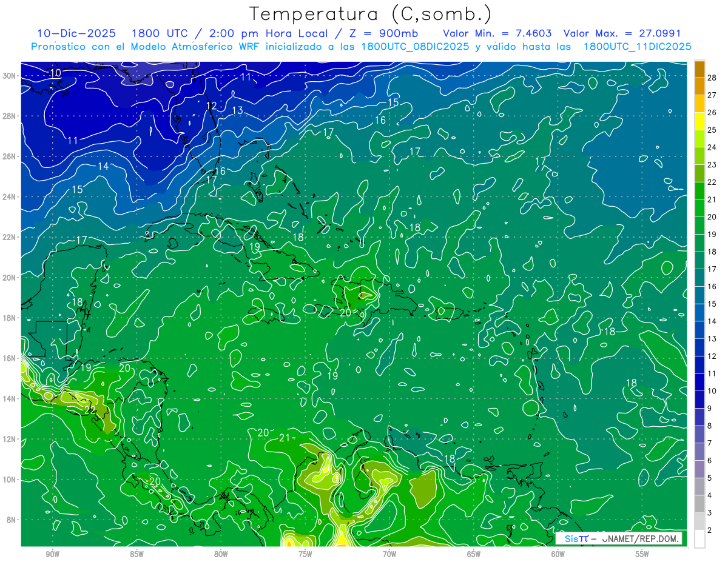Click the map contour label "12" near 80W
The width and height of the screenshot is (728, 562).
(211, 106)
